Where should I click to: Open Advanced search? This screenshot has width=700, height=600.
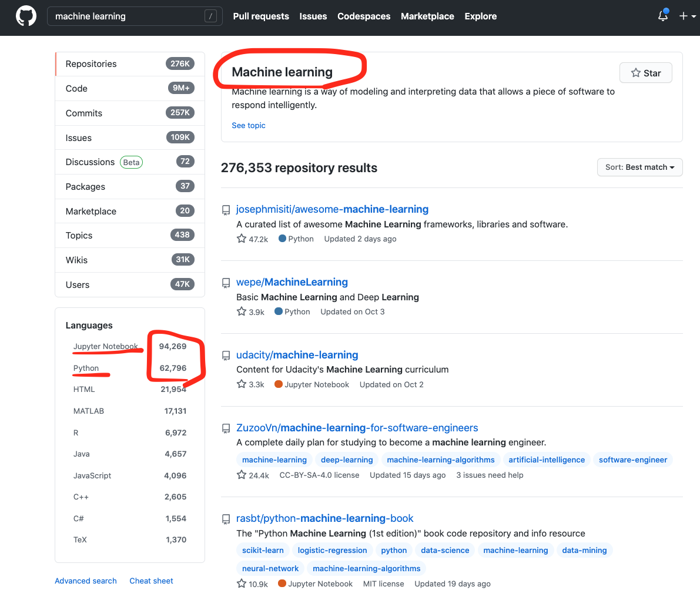coord(86,581)
